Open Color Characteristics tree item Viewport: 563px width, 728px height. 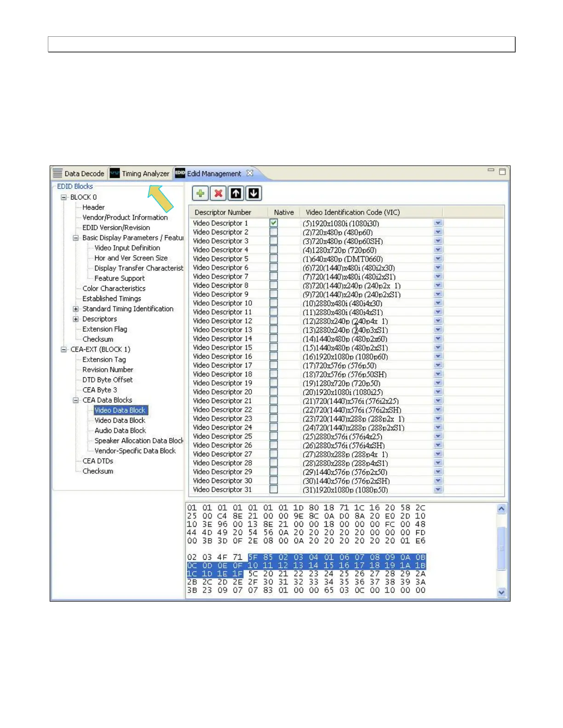click(x=114, y=289)
